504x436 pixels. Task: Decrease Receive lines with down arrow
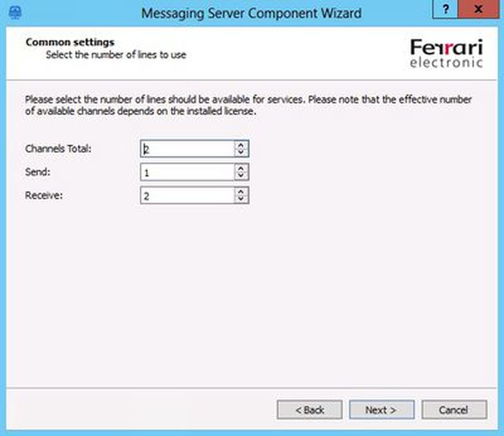241,199
